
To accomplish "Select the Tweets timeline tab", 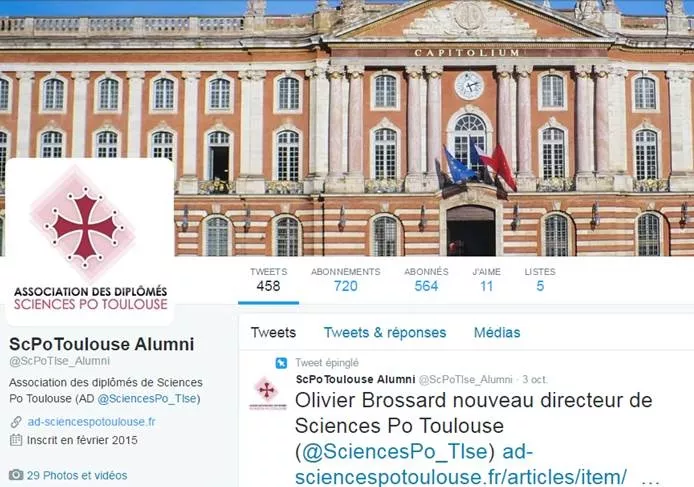I will coord(273,332).
